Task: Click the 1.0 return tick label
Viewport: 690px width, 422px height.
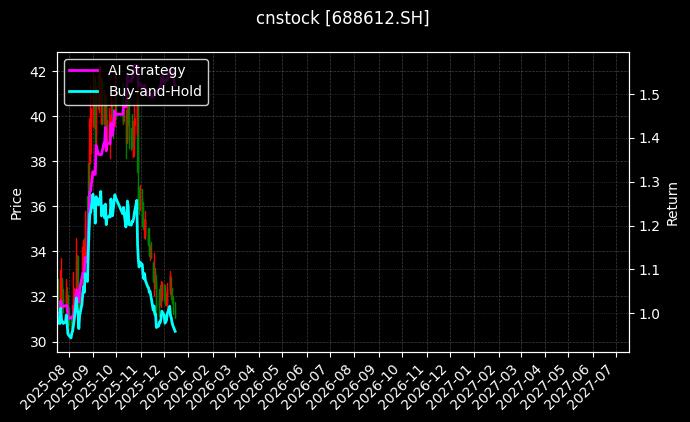Action: click(x=649, y=314)
